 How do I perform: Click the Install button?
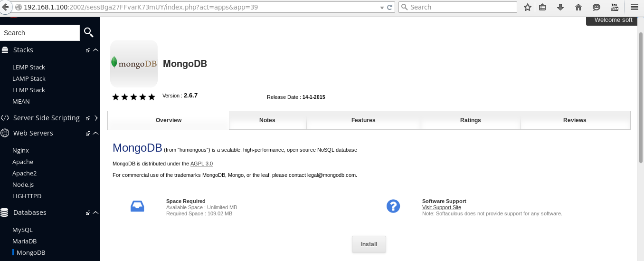[369, 244]
